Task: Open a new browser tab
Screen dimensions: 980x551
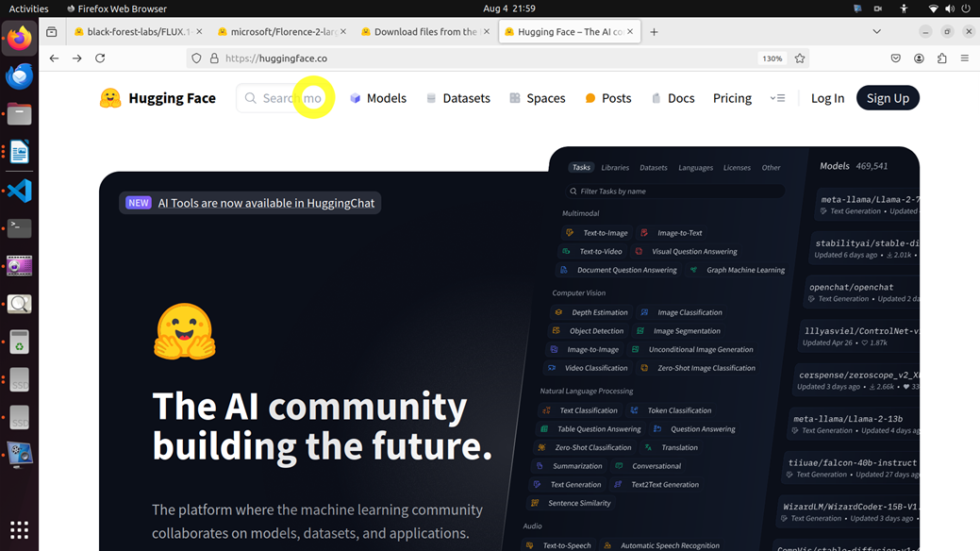Action: 654,32
